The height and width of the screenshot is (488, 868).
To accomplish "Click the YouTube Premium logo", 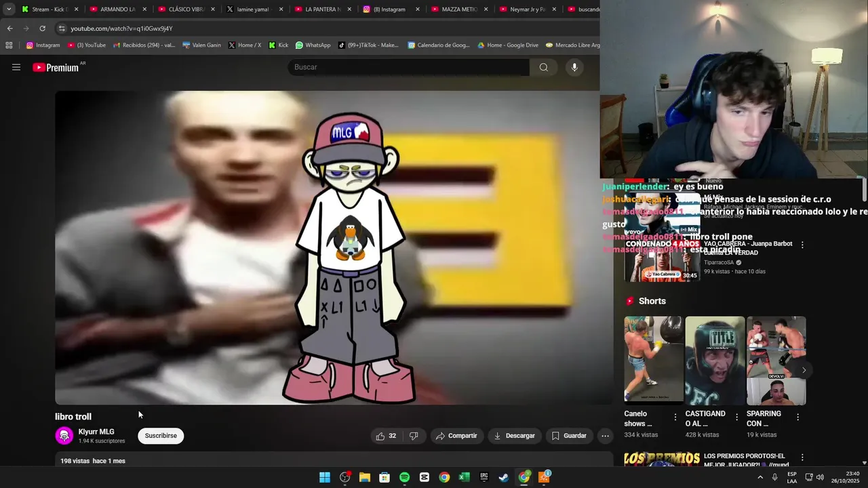I will [x=56, y=67].
